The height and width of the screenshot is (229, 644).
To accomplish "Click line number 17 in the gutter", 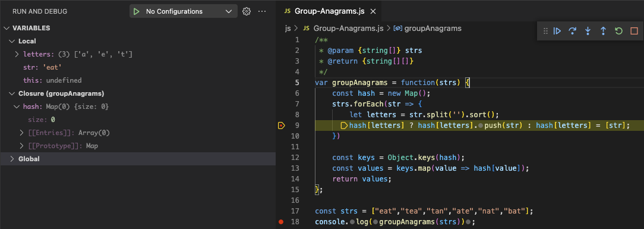I will point(295,211).
